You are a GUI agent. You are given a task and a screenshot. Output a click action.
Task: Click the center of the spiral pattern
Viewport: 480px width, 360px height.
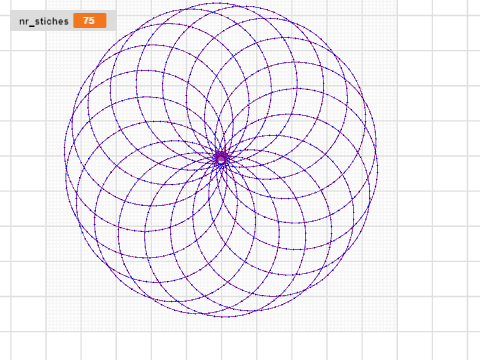[x=221, y=159]
